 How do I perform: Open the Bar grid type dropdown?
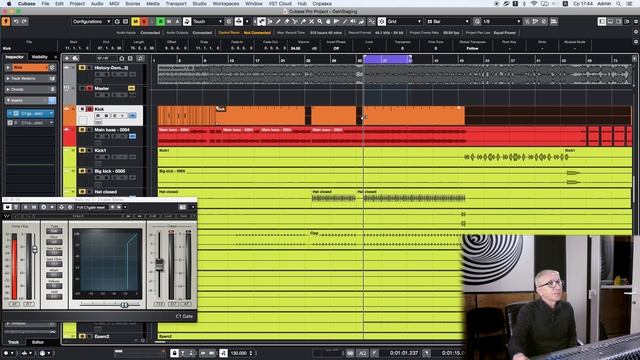(448, 21)
